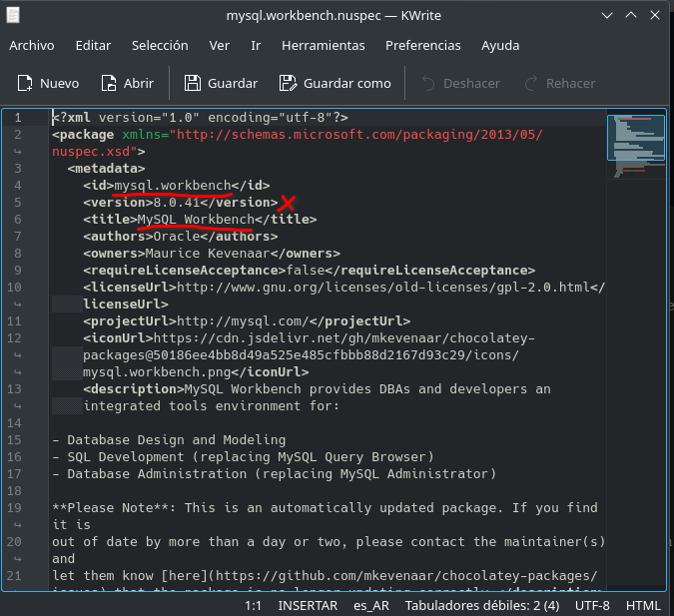674x616 pixels.
Task: Open the Archivo menu
Action: tap(32, 46)
